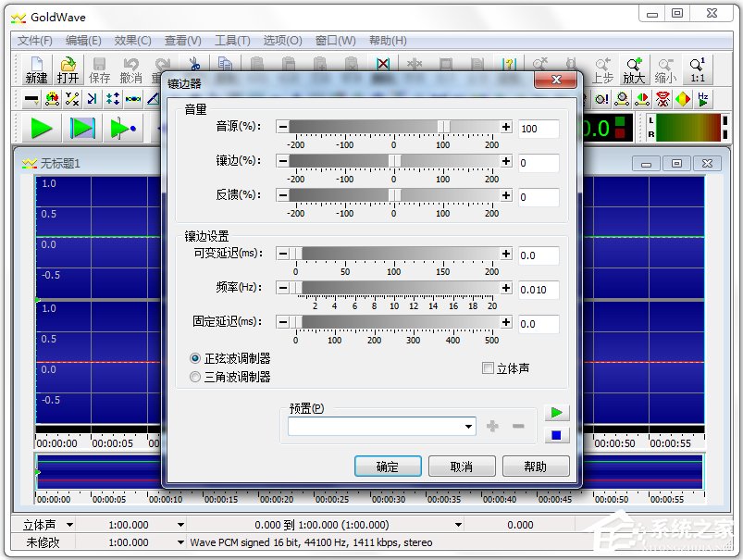Click the knob with exclamation mark icon
The height and width of the screenshot is (560, 743).
601,99
